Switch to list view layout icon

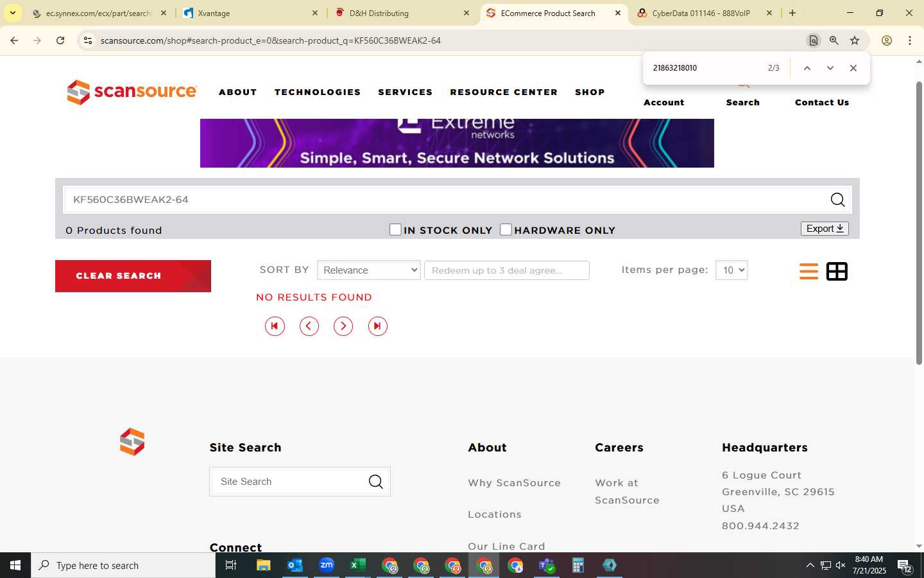point(809,272)
